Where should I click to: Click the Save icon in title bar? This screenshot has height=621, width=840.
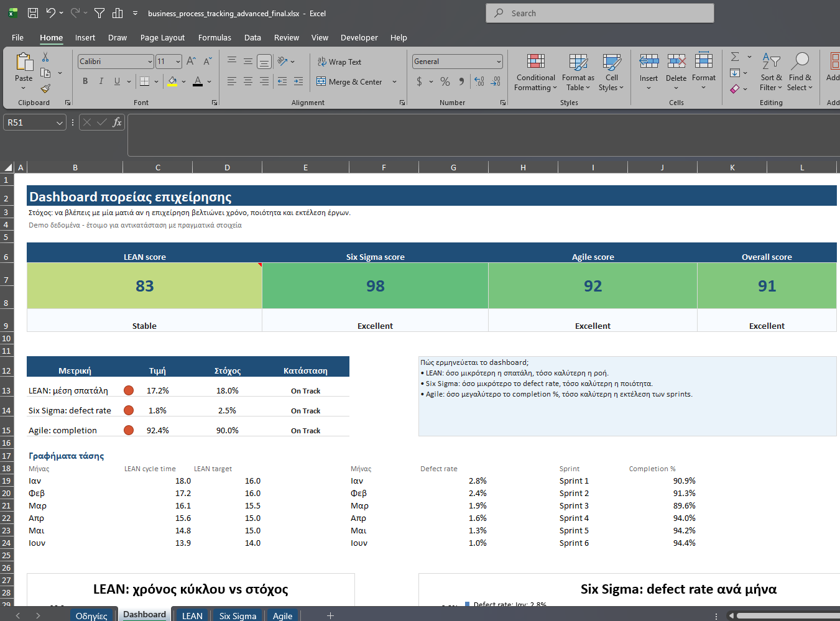(x=33, y=13)
